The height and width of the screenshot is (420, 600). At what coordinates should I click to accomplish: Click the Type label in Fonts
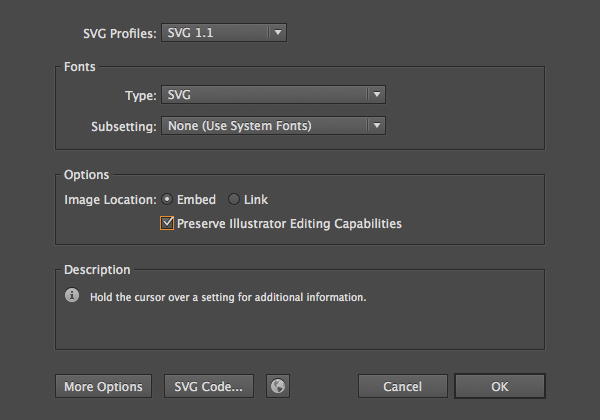click(x=140, y=96)
